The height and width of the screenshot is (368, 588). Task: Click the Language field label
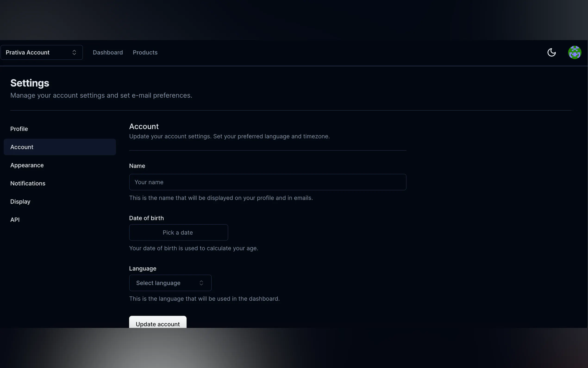143,268
